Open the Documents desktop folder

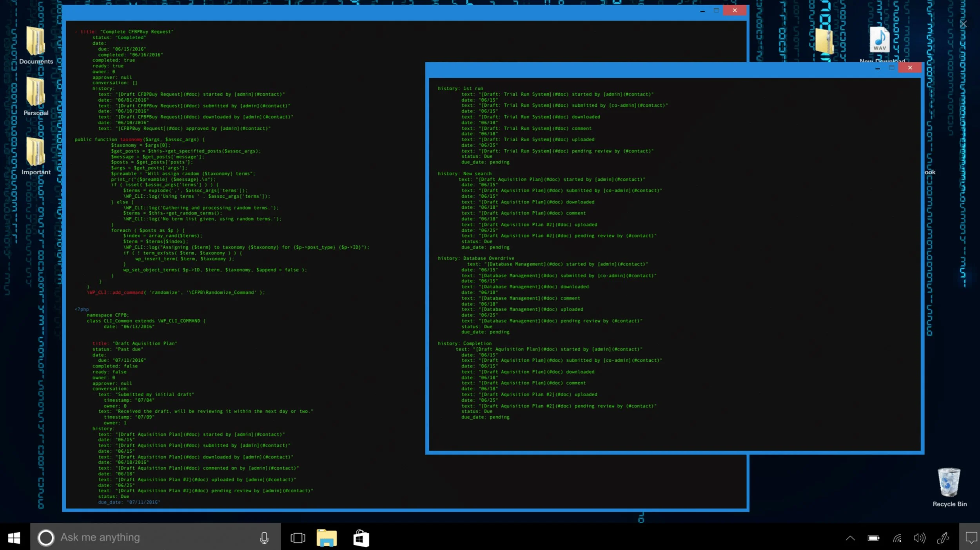36,42
